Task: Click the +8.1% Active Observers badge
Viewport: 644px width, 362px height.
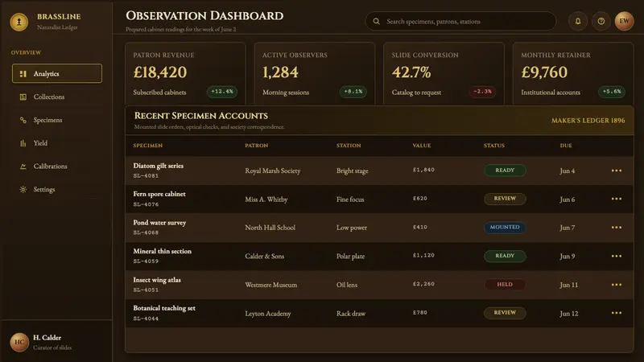Action: (x=353, y=92)
